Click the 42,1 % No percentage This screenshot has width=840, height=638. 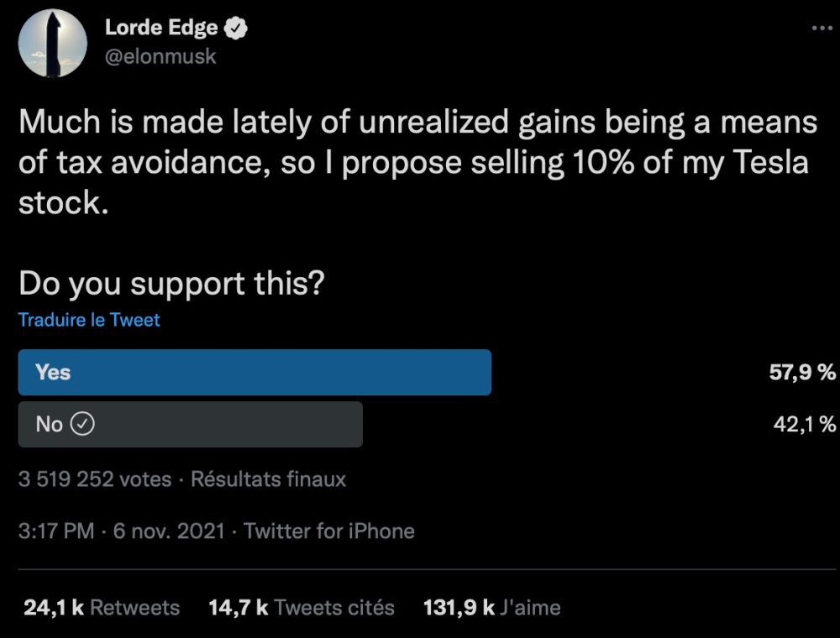coord(804,425)
